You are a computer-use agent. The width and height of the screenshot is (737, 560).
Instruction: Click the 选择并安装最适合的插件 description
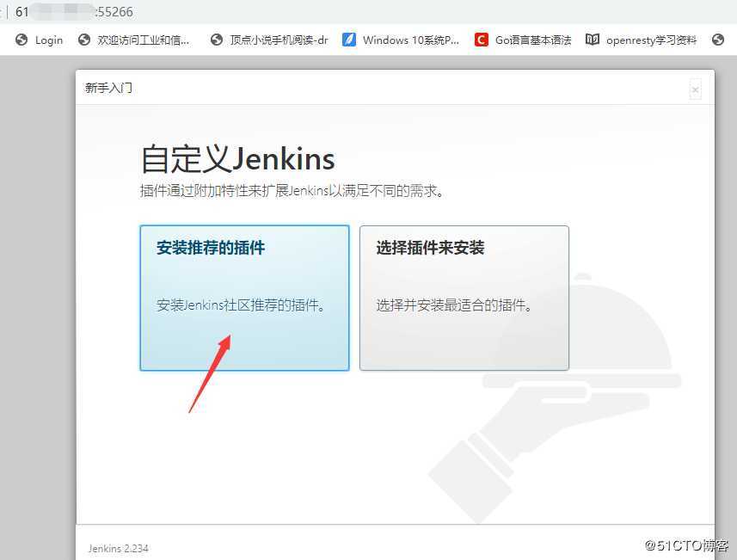454,305
